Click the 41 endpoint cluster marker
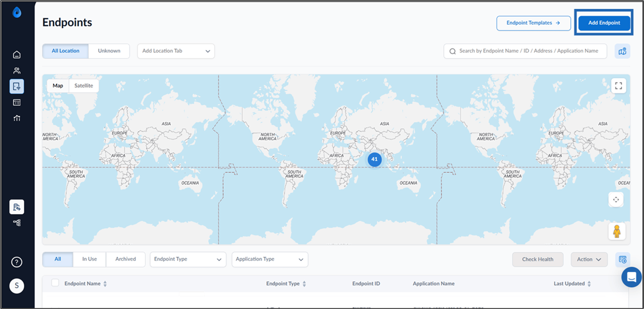 [x=374, y=159]
